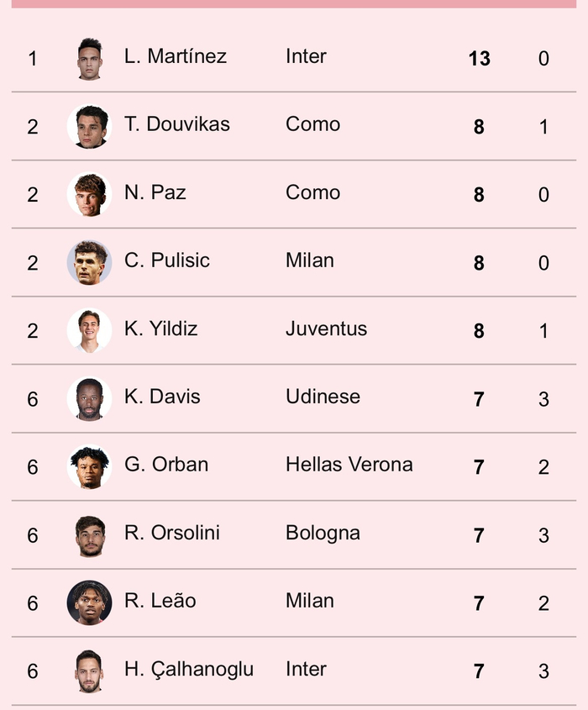Click the Juventus team name
Viewport: 588px width, 710px height.
click(326, 329)
